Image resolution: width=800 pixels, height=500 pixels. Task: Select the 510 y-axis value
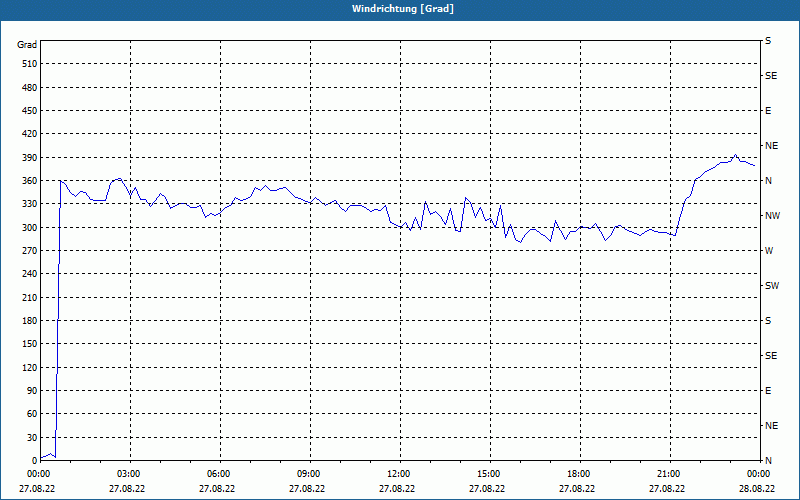click(30, 64)
